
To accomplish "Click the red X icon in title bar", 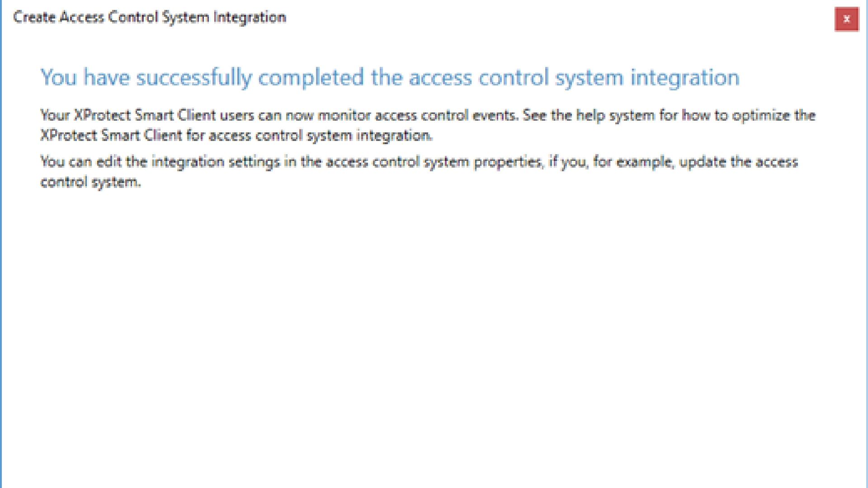I will [846, 19].
